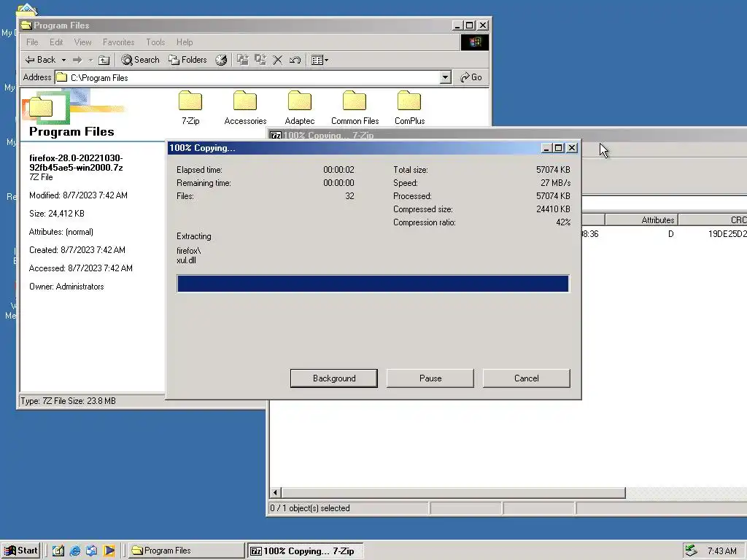This screenshot has height=560, width=747.
Task: Click the '0 / 1 object(s) selected' status
Action: tap(309, 508)
